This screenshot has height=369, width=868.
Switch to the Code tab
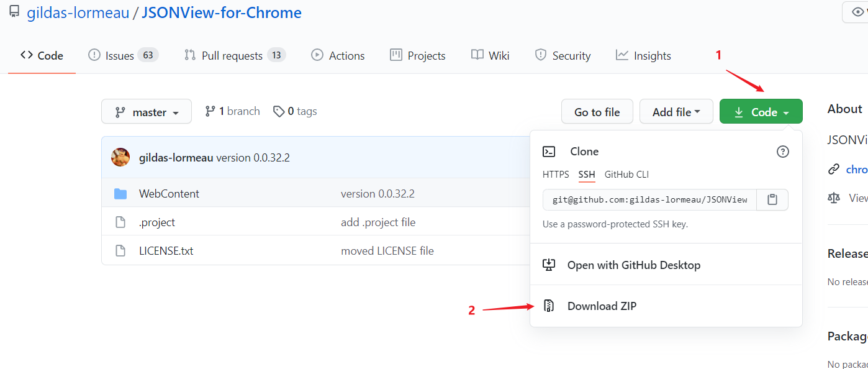[42, 55]
